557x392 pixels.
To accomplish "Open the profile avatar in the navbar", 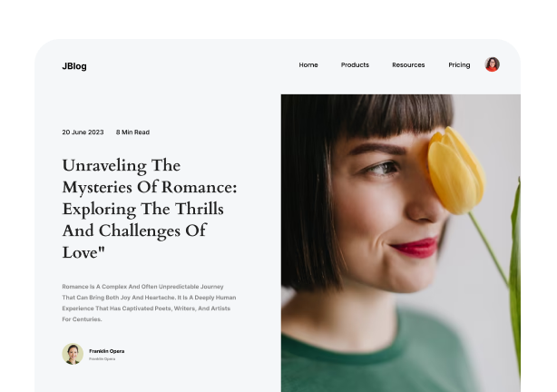I will pyautogui.click(x=492, y=64).
